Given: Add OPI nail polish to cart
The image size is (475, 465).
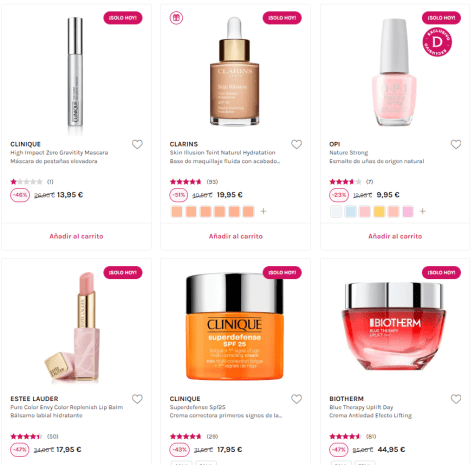Looking at the screenshot, I should [x=395, y=236].
